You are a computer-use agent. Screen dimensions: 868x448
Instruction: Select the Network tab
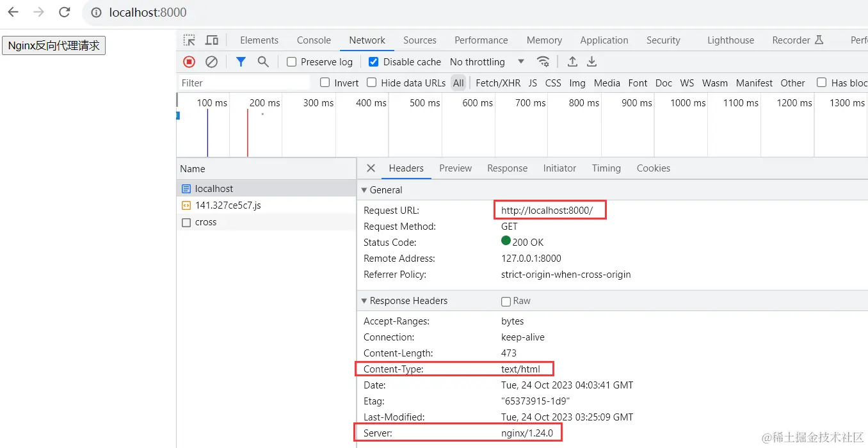(x=367, y=40)
